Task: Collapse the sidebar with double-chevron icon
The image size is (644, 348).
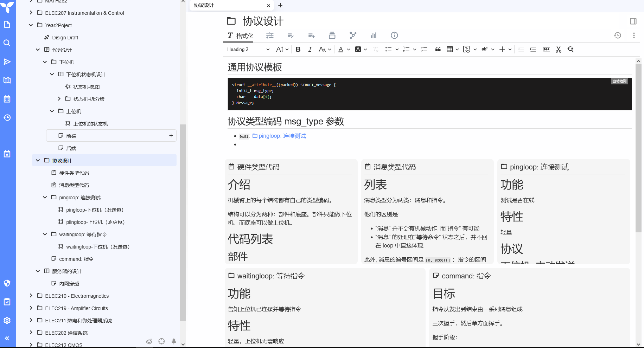Action: [7, 338]
